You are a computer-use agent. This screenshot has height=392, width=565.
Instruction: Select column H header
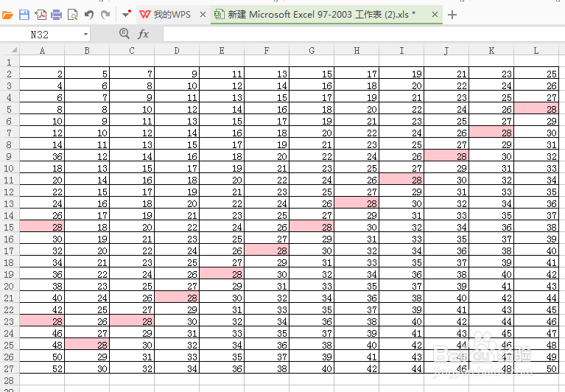point(357,50)
